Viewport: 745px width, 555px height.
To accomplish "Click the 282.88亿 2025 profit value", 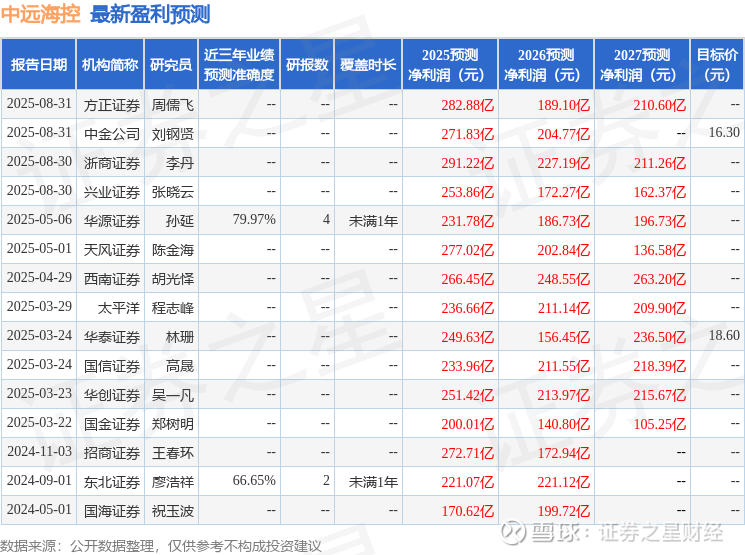I will click(x=468, y=105).
